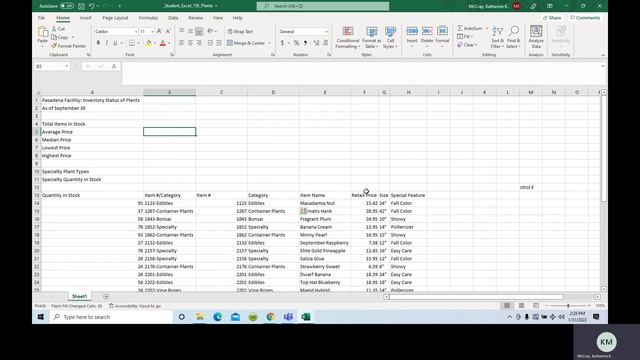This screenshot has width=640, height=360.
Task: Turn on the AutoSave switch
Action: [67, 6]
